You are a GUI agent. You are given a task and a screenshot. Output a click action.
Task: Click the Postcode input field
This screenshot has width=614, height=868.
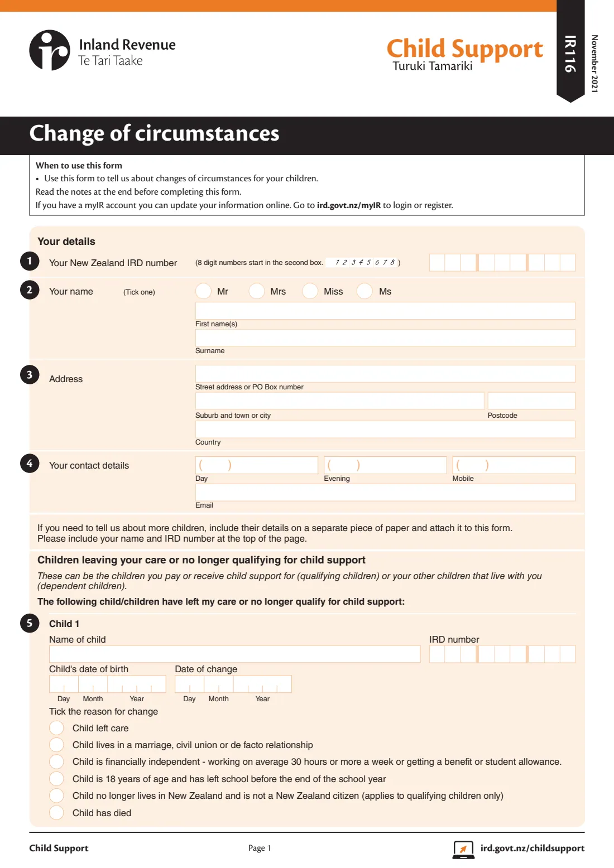click(531, 401)
